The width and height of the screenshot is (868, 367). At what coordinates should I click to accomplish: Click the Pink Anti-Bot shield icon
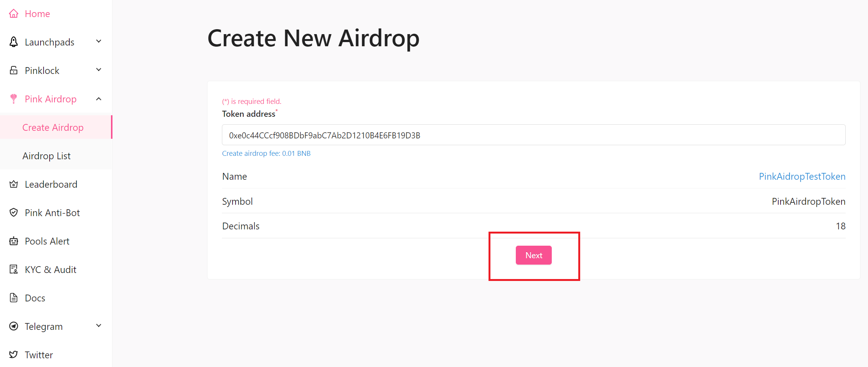tap(13, 212)
